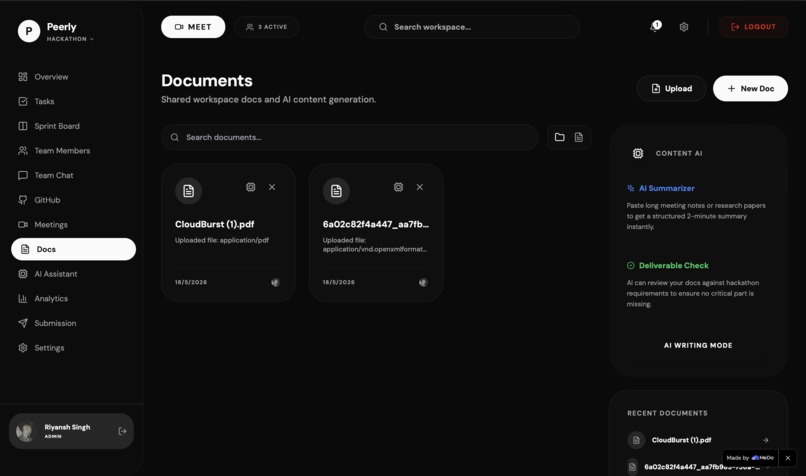
Task: Focus the Search documents field
Action: coord(350,137)
